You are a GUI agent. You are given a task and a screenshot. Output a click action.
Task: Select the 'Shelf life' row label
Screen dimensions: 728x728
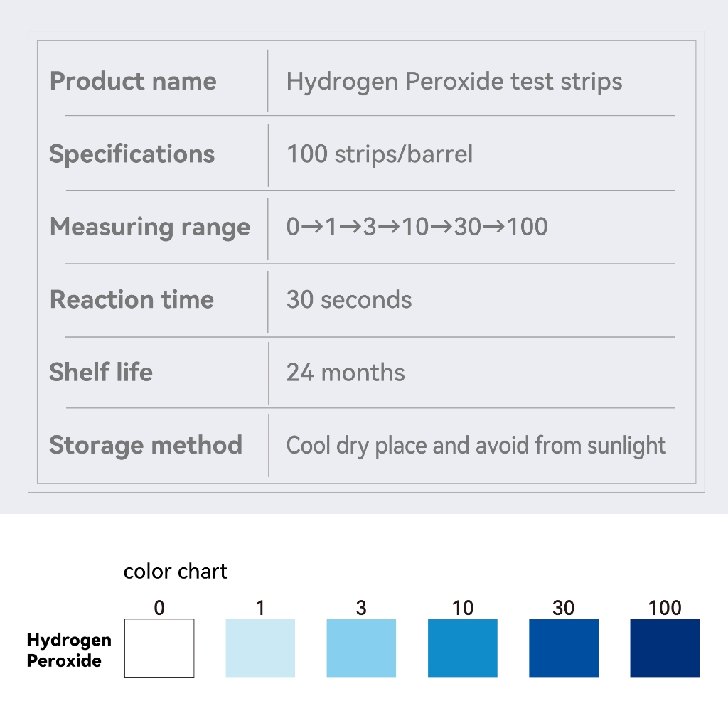click(x=101, y=372)
